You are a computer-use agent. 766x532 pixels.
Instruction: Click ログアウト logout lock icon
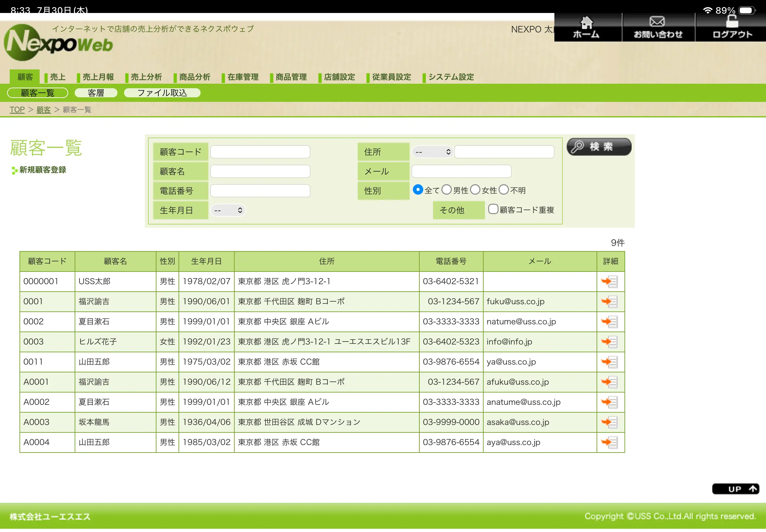click(x=732, y=27)
